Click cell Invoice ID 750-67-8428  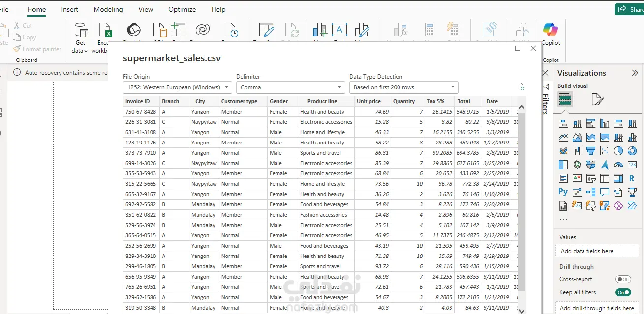pos(141,112)
